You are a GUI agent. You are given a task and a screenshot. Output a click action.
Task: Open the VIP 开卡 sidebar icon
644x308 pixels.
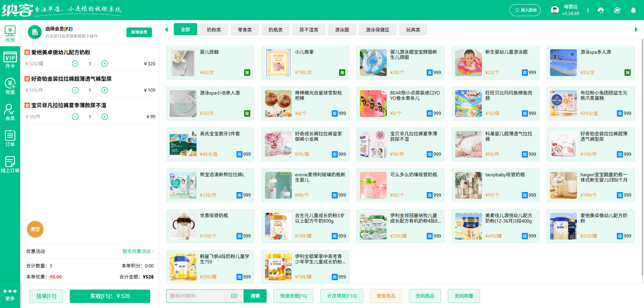[10, 60]
